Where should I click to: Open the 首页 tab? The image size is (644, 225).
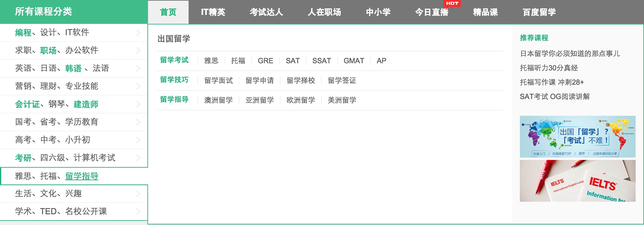[168, 12]
